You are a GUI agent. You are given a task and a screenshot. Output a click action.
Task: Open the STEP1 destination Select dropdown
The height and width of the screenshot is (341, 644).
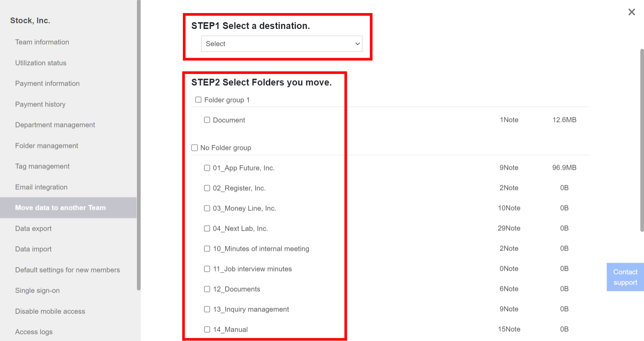[x=281, y=44]
